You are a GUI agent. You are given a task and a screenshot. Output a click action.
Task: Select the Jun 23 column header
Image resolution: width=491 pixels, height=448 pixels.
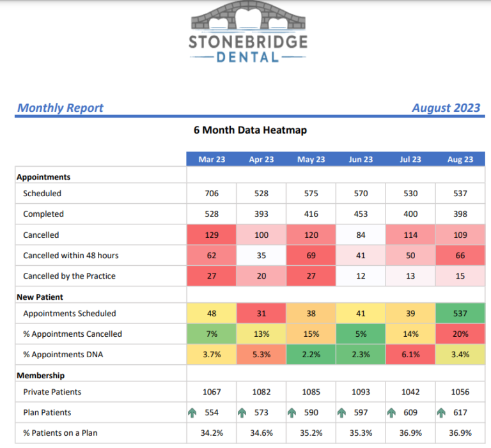click(361, 160)
